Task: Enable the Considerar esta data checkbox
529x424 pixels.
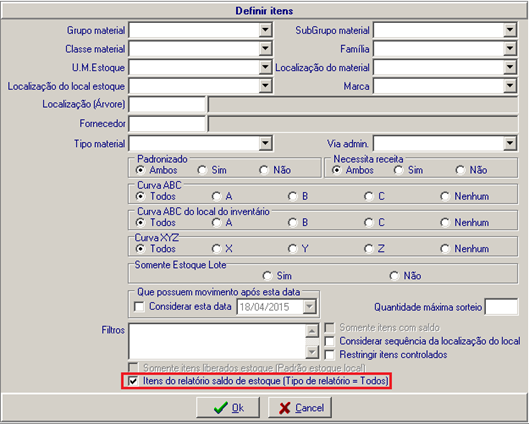Action: click(x=139, y=307)
